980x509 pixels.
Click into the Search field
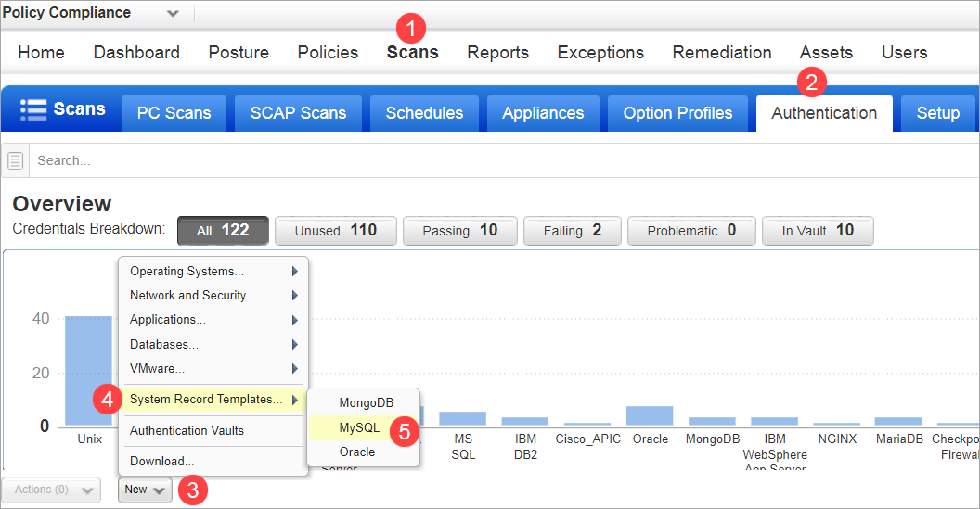pos(503,160)
